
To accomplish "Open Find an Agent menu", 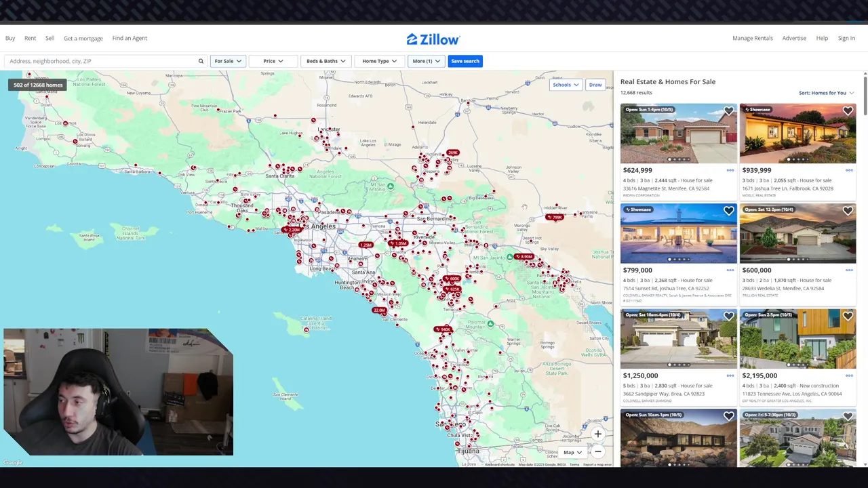I will 130,38.
